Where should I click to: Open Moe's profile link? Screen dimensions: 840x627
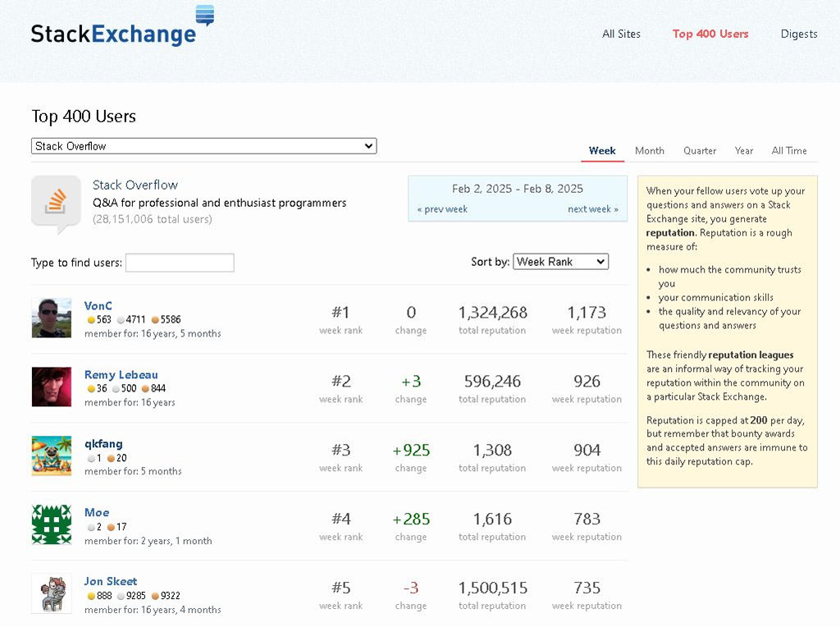pos(97,512)
